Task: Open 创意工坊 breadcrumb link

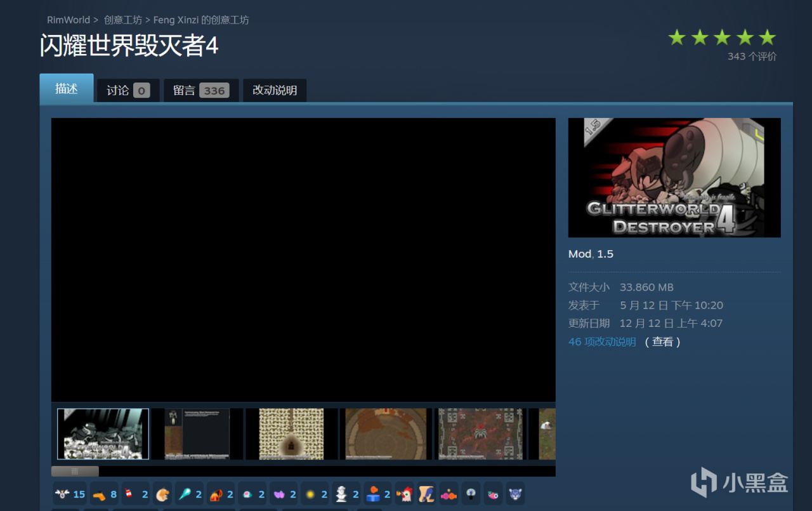Action: pyautogui.click(x=123, y=20)
